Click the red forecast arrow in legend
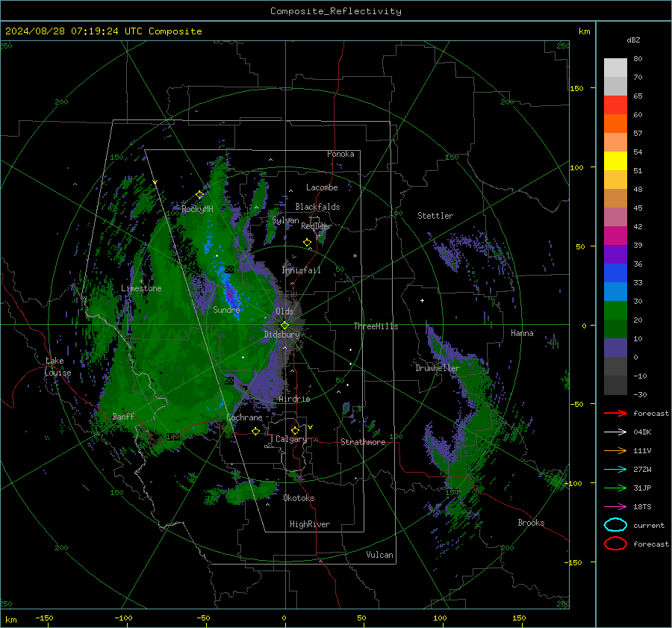 pyautogui.click(x=615, y=413)
